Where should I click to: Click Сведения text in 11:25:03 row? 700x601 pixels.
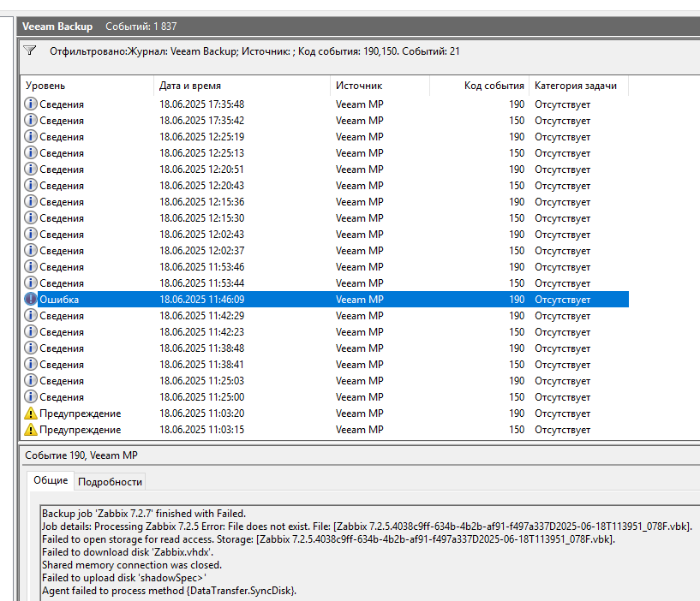(x=62, y=381)
